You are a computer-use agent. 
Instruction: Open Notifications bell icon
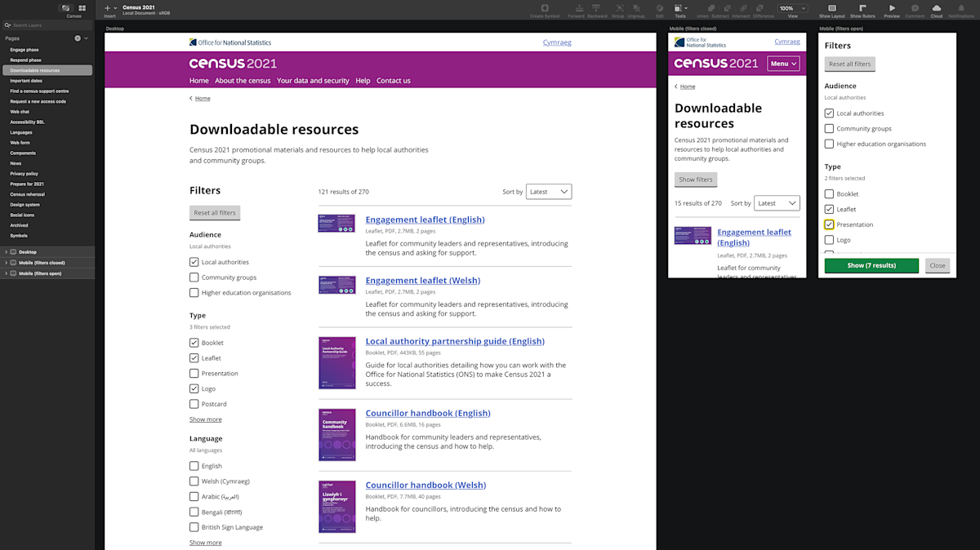pyautogui.click(x=961, y=7)
